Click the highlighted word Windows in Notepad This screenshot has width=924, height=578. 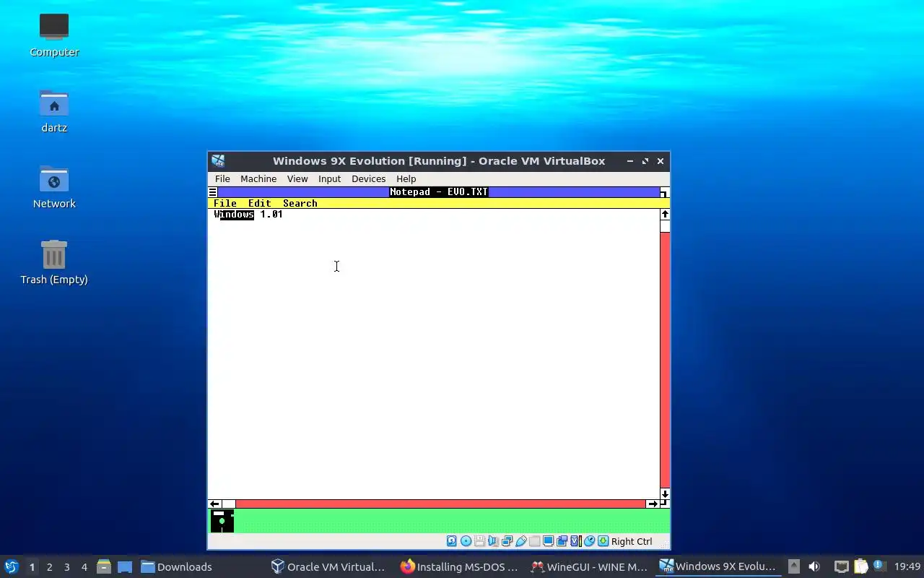click(235, 215)
